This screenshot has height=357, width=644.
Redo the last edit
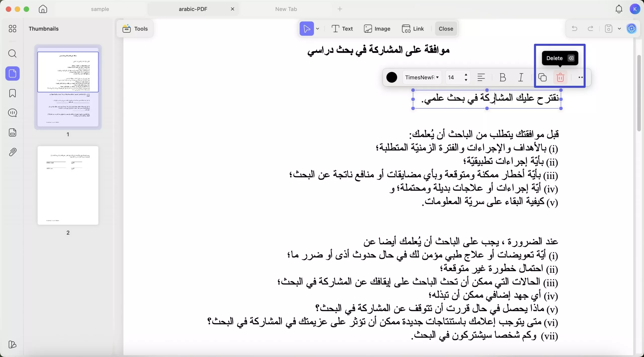coord(590,28)
